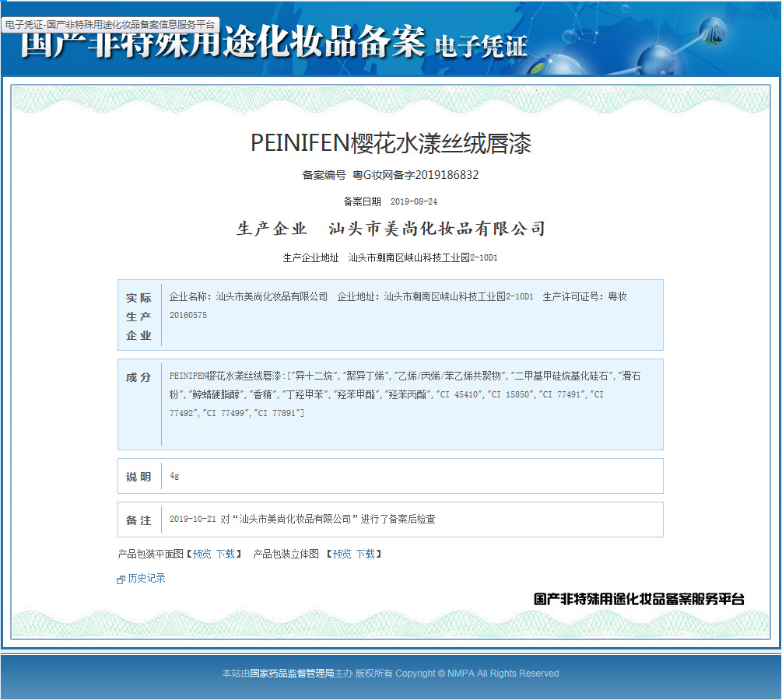Click the 国产非特殊用途化妆品备案服务平台 footer stamp text
Image resolution: width=782 pixels, height=700 pixels.
639,599
